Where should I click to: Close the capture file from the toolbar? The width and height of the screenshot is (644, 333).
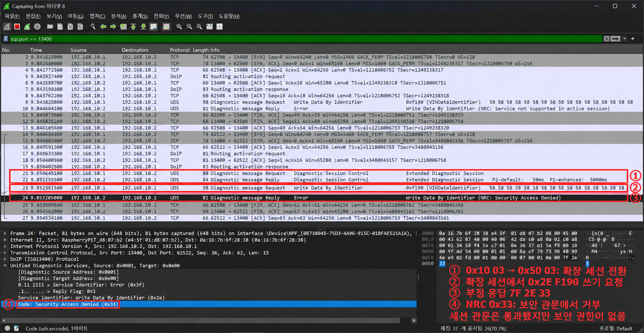click(70, 27)
